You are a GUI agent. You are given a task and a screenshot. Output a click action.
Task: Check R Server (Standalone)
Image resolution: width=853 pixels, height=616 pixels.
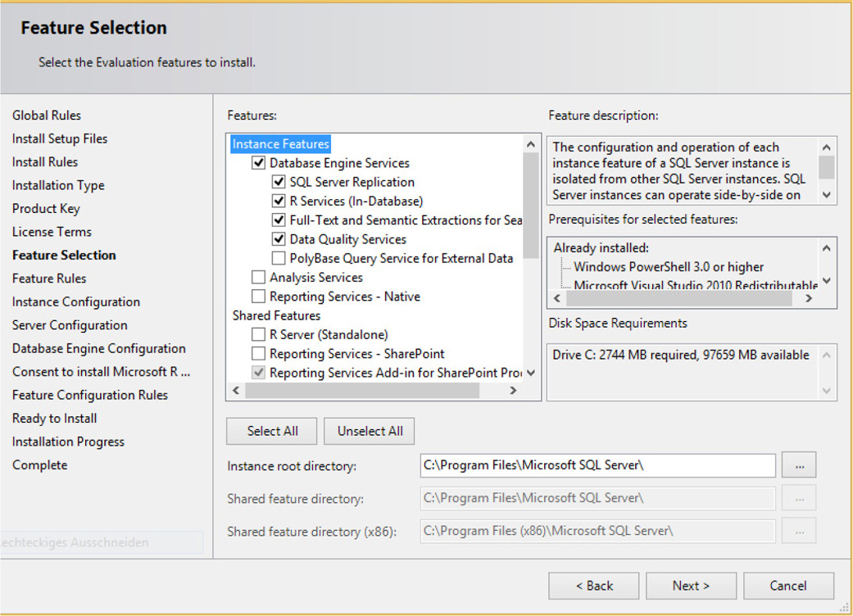click(258, 334)
